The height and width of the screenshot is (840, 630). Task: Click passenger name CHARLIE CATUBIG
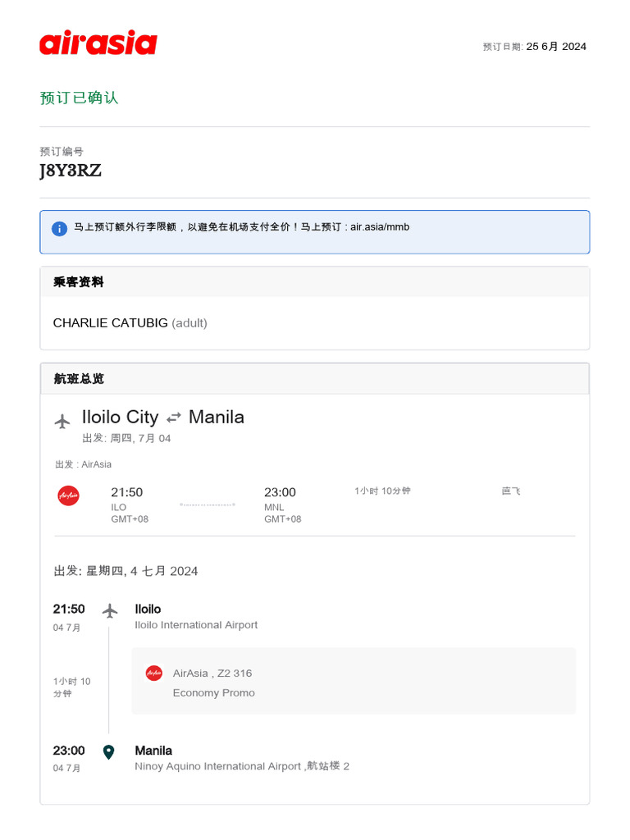111,323
